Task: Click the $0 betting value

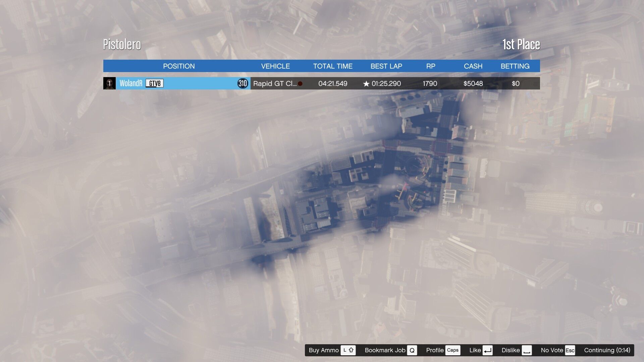Action: pyautogui.click(x=516, y=83)
